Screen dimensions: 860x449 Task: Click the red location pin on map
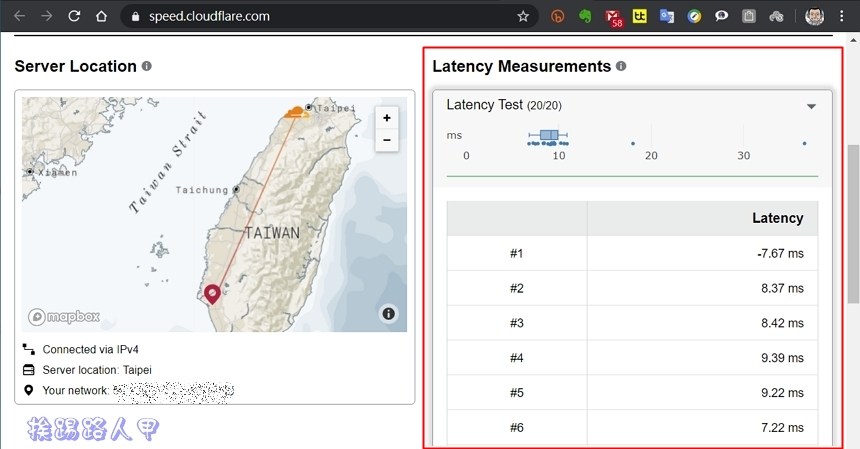coord(211,293)
